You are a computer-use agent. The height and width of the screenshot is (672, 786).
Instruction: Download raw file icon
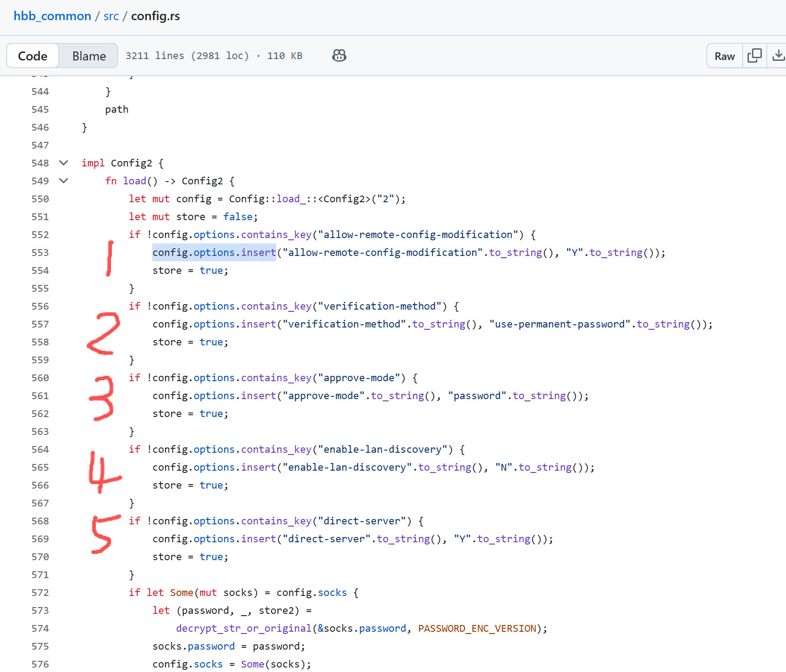(x=778, y=55)
